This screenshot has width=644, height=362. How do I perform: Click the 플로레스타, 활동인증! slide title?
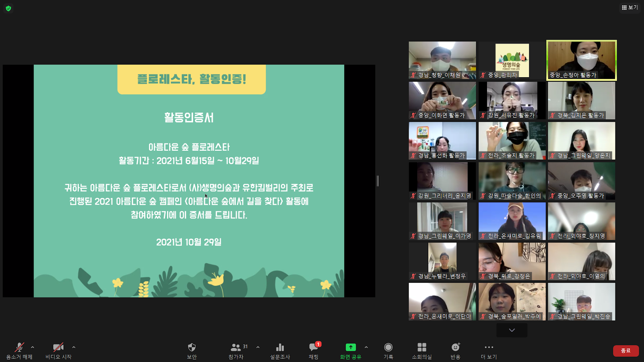point(192,79)
